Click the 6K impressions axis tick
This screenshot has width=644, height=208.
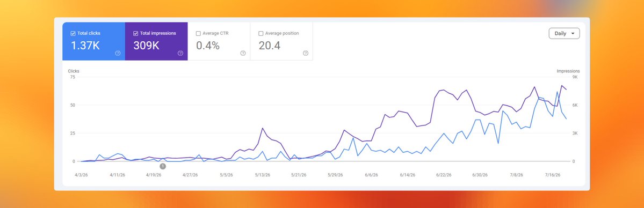(575, 105)
